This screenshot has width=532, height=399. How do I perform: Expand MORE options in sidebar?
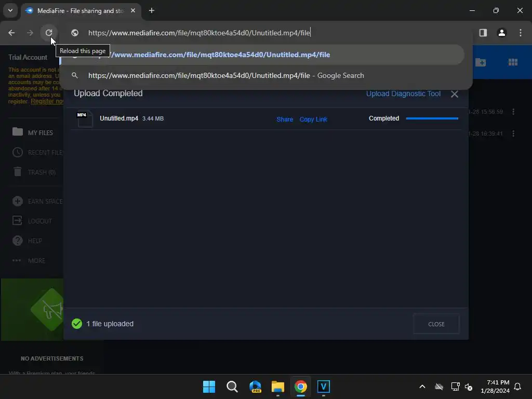click(29, 261)
